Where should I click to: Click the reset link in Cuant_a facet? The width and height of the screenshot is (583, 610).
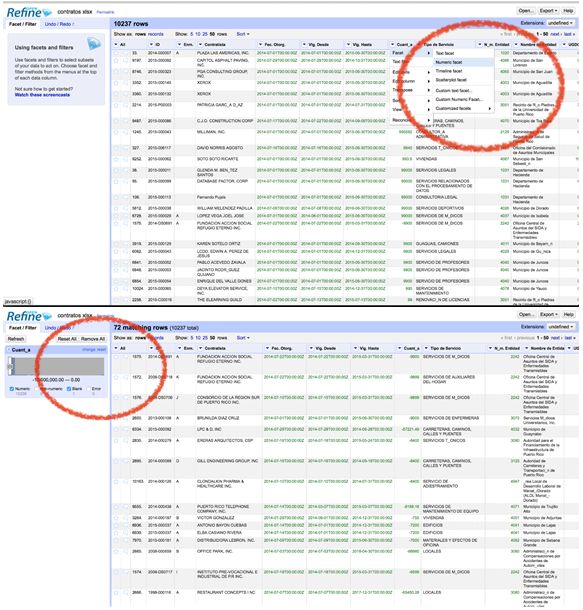(x=102, y=350)
